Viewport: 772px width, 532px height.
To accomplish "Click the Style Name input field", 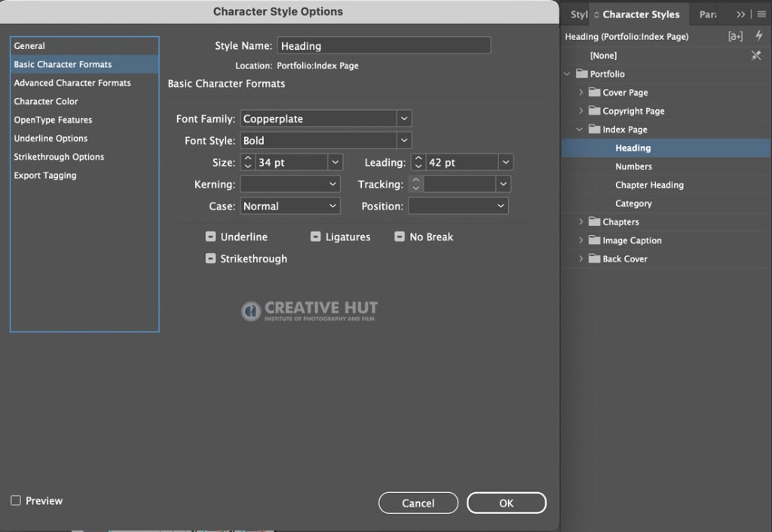I will (384, 46).
